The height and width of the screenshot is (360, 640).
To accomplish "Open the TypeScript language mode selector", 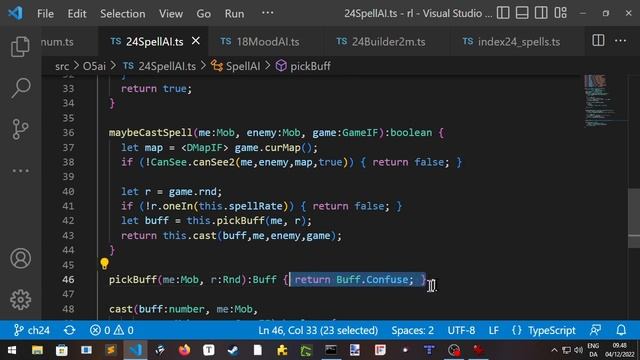I will (x=551, y=330).
